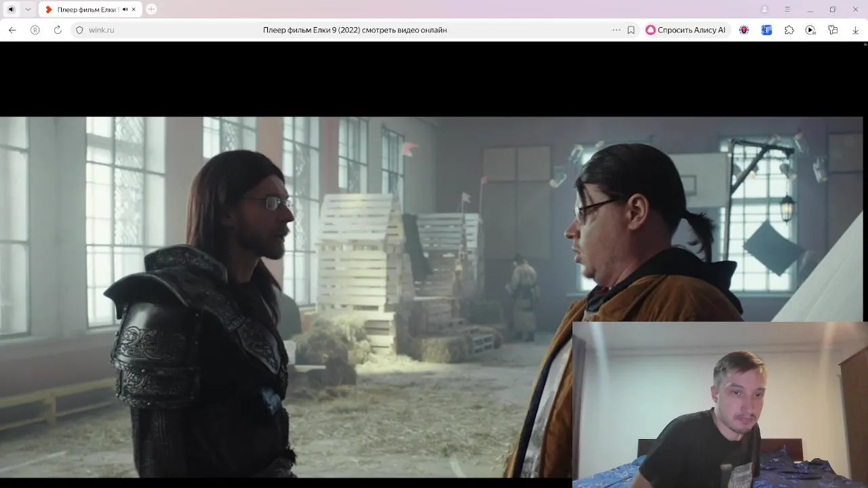868x488 pixels.
Task: Click the webcam overlay picture-in-picture
Action: 720,405
